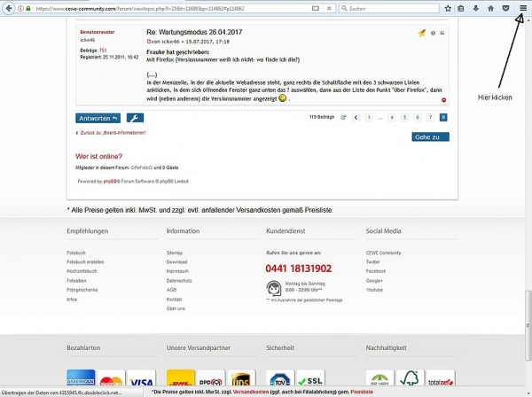Go to page 7 of the topic
The image size is (532, 397).
click(x=430, y=117)
